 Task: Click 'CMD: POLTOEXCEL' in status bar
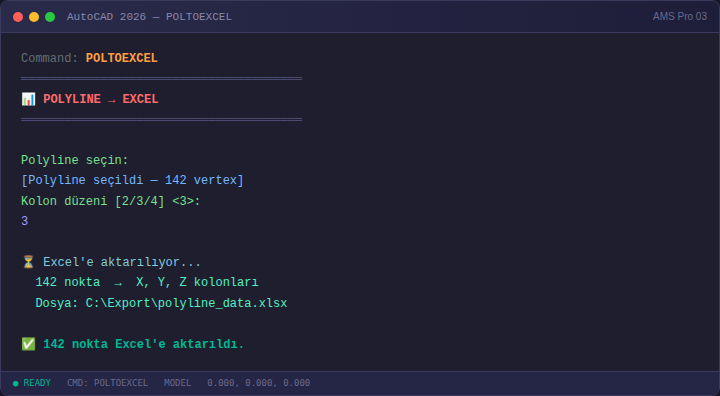[x=107, y=383]
